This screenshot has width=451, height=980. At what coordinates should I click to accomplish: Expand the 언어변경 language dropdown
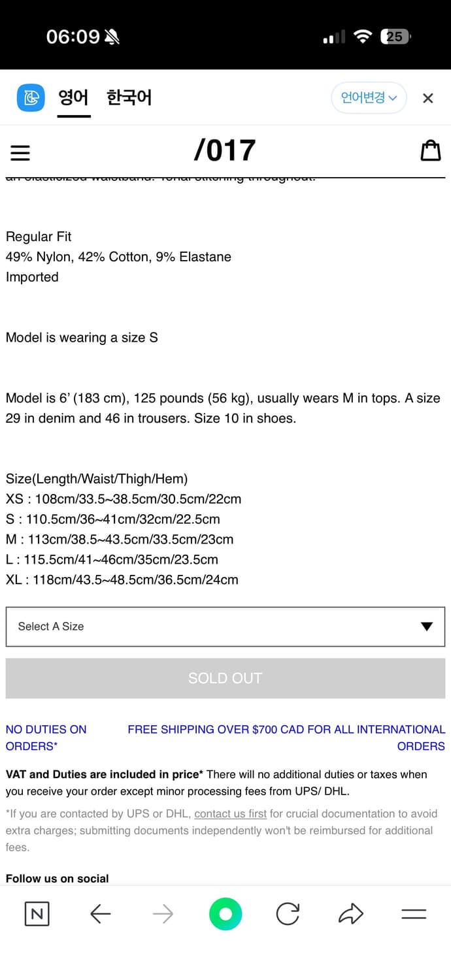click(369, 97)
